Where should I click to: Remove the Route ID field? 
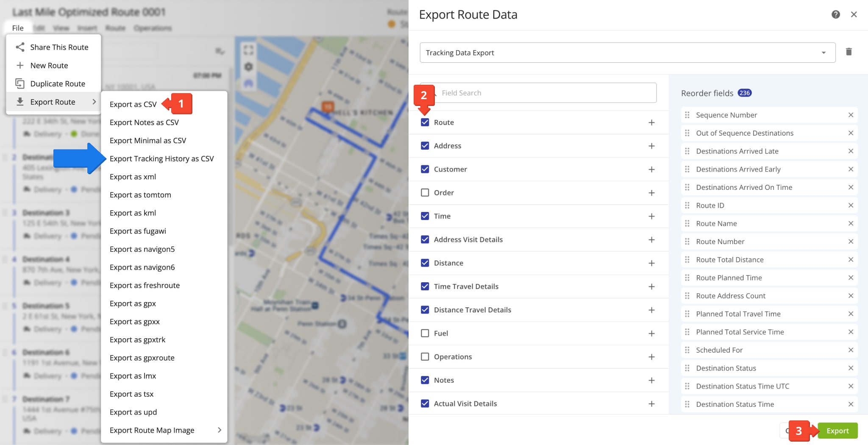851,205
